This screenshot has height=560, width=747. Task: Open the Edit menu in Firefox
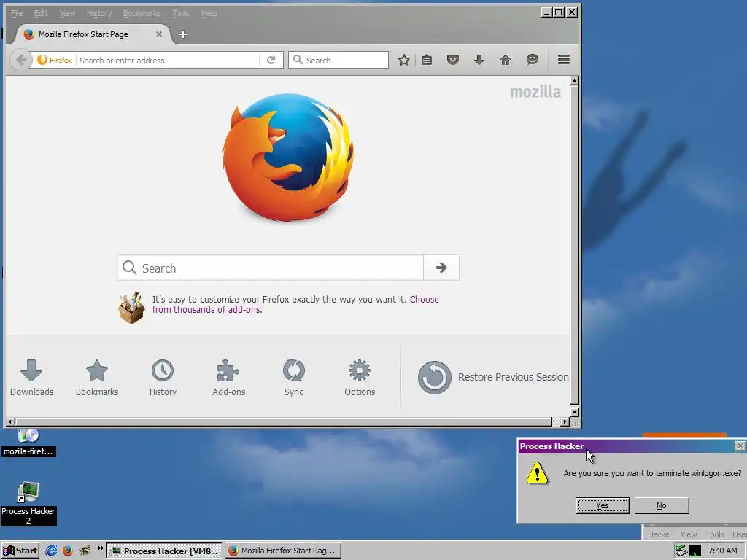point(41,13)
